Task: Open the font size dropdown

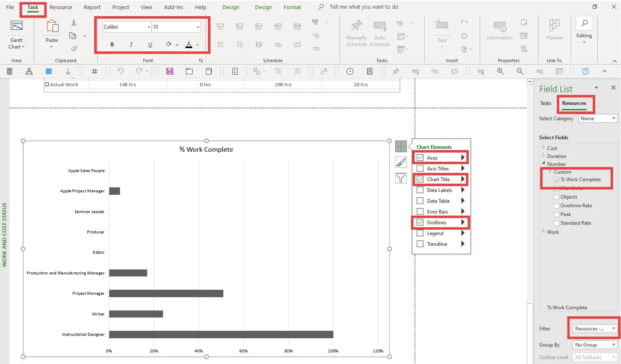Action: click(198, 27)
